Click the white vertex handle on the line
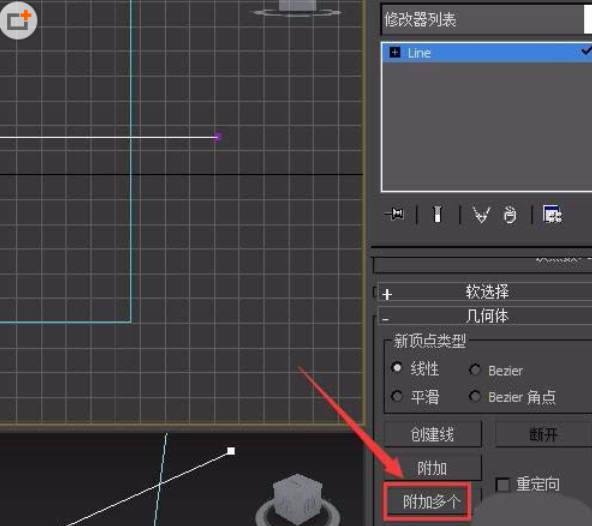Viewport: 592px width, 526px height. tap(231, 451)
